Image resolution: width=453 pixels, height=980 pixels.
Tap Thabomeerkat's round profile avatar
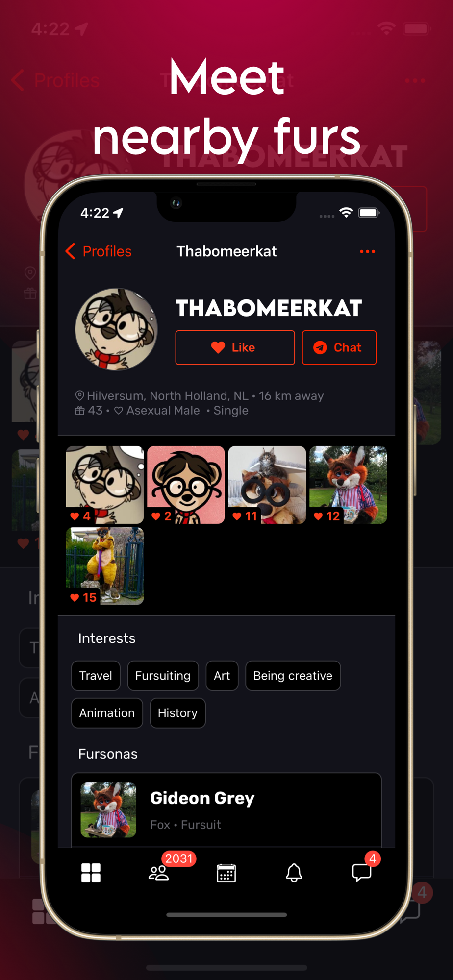[x=116, y=329]
